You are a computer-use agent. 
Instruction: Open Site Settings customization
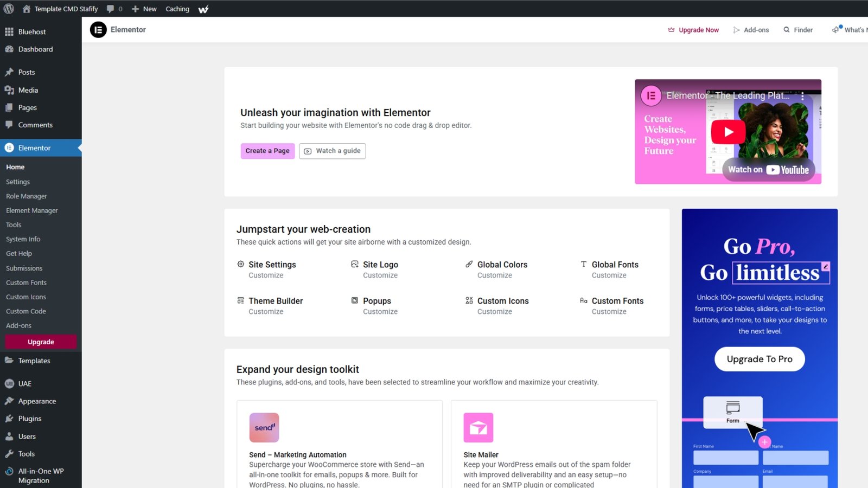[272, 265]
